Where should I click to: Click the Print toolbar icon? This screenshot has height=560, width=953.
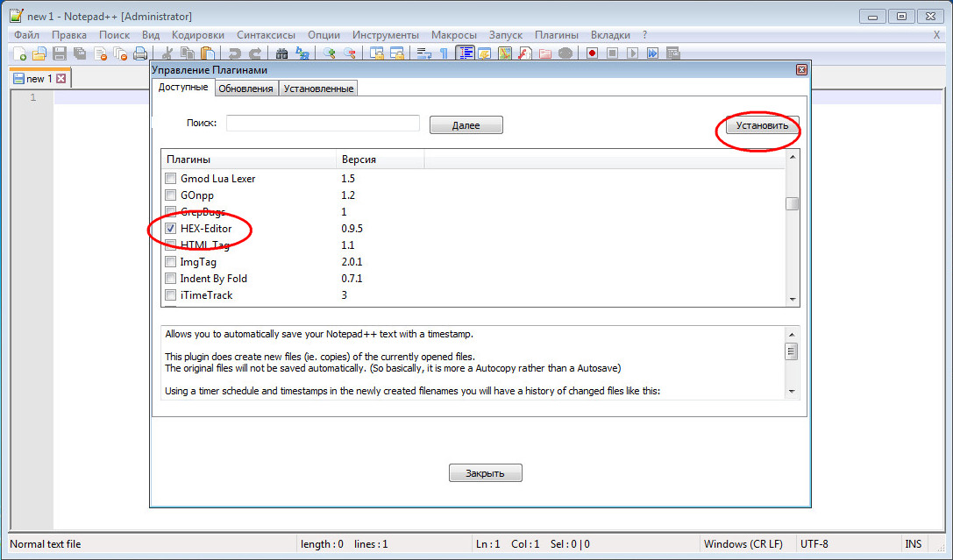click(x=140, y=53)
